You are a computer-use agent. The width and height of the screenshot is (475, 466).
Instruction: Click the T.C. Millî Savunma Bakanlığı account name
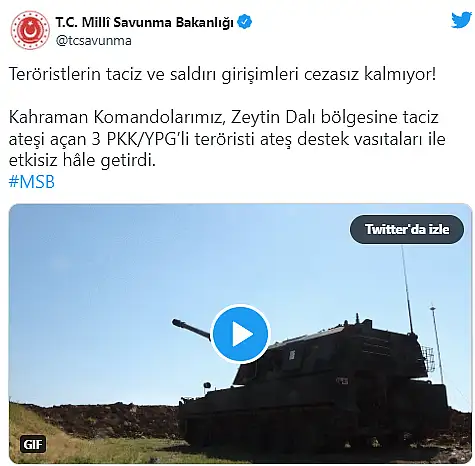coord(144,23)
